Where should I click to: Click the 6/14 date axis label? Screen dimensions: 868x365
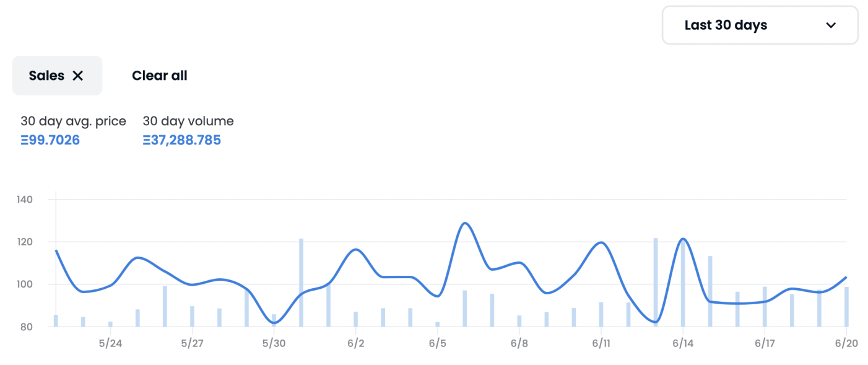tap(682, 344)
